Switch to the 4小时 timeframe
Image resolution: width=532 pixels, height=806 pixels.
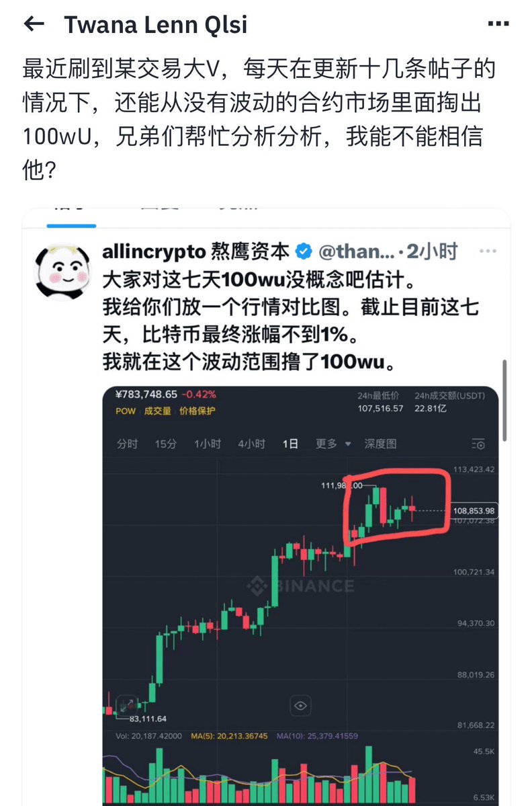[252, 444]
